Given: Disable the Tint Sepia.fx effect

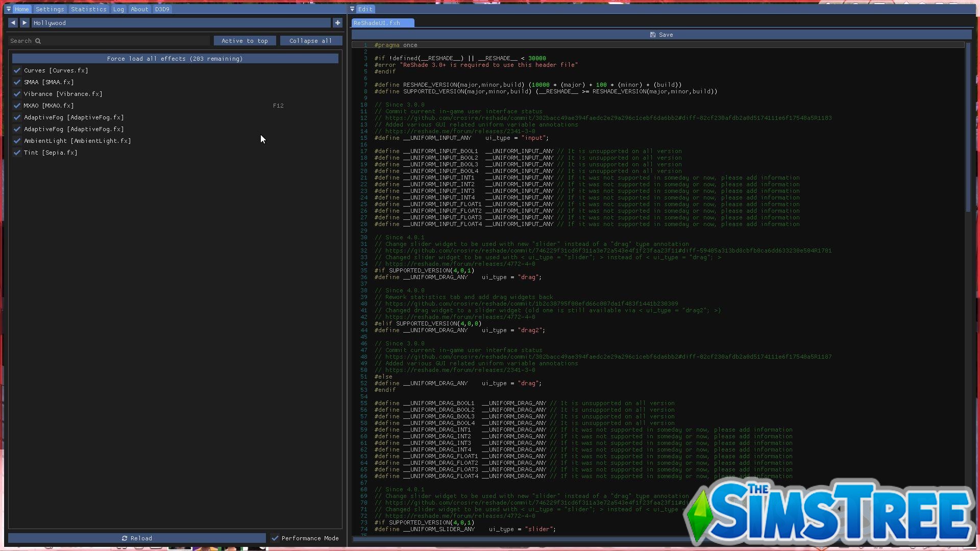Looking at the screenshot, I should coord(17,153).
